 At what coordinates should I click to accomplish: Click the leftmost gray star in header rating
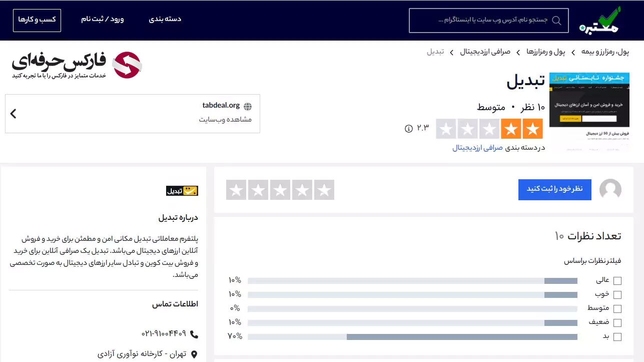coord(446,129)
